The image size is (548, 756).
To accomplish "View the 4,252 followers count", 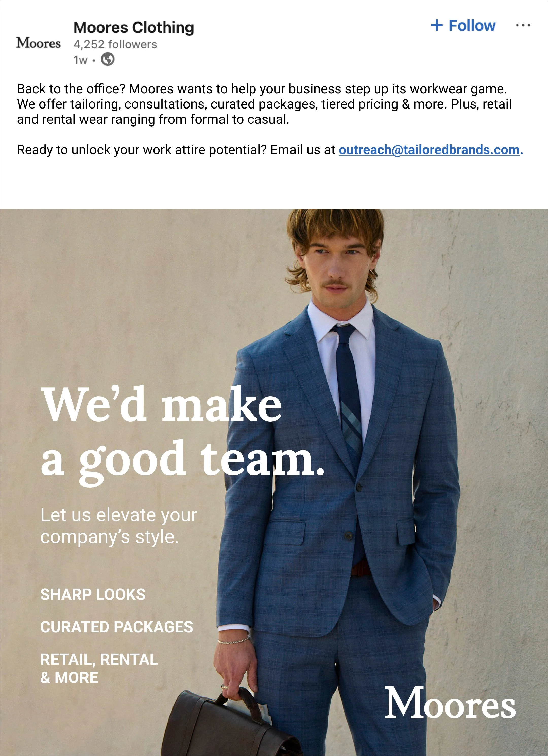I will coord(115,44).
